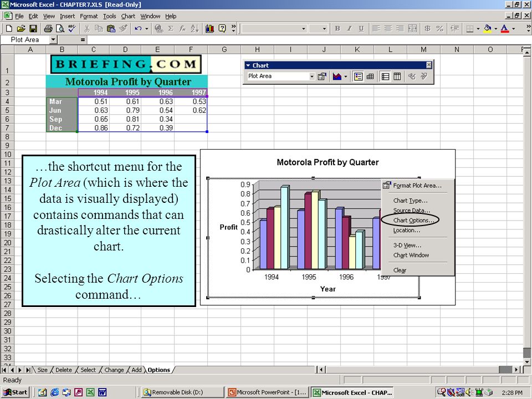Switch to Microsoft PowerPoint taskbar button
Image resolution: width=532 pixels, height=399 pixels.
pos(267,392)
